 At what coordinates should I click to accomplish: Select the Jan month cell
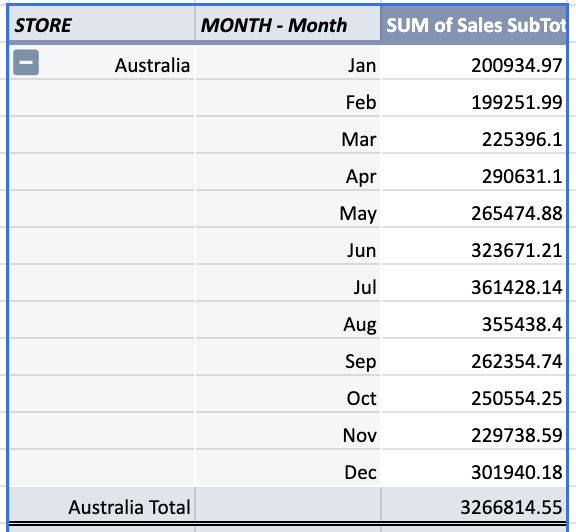pos(288,62)
